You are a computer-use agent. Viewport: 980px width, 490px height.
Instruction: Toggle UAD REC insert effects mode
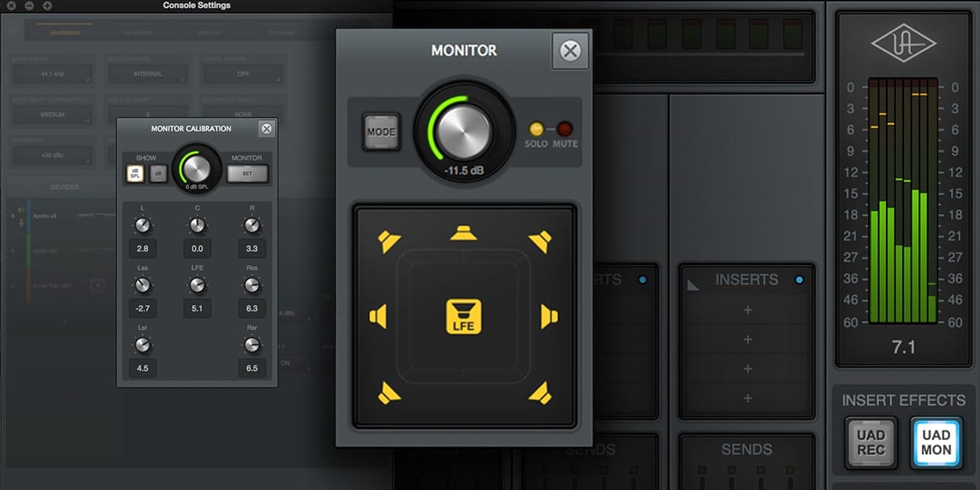coord(870,443)
